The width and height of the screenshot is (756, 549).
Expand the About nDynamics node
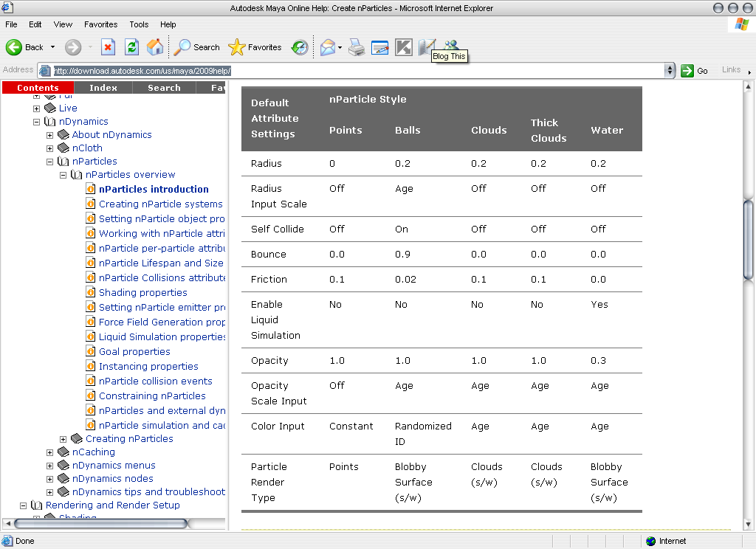pos(49,136)
